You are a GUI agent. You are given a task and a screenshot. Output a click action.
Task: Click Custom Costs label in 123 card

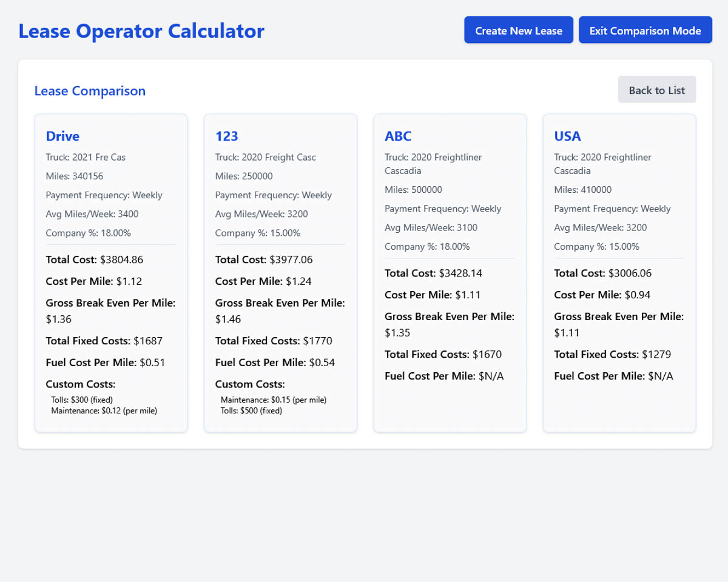(250, 384)
